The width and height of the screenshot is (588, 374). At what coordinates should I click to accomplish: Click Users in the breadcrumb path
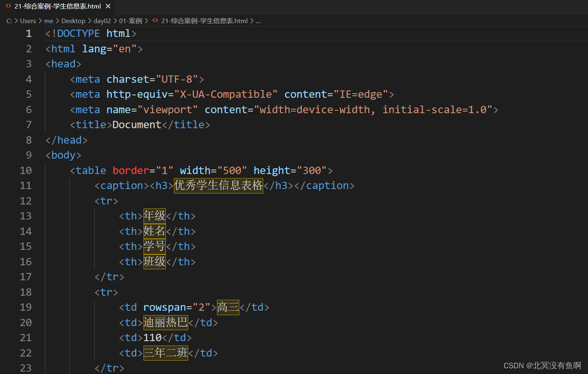pos(28,21)
